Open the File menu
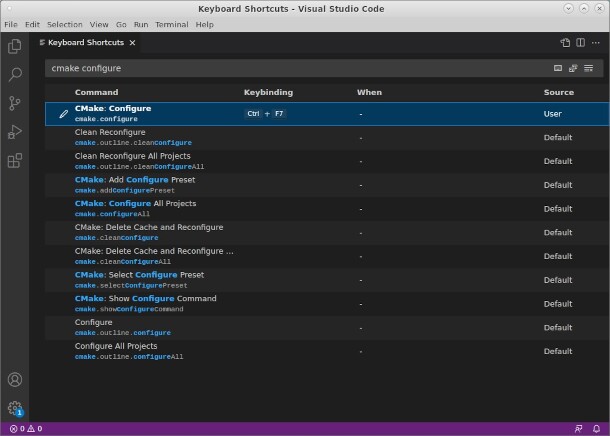610x436 pixels. pos(11,25)
